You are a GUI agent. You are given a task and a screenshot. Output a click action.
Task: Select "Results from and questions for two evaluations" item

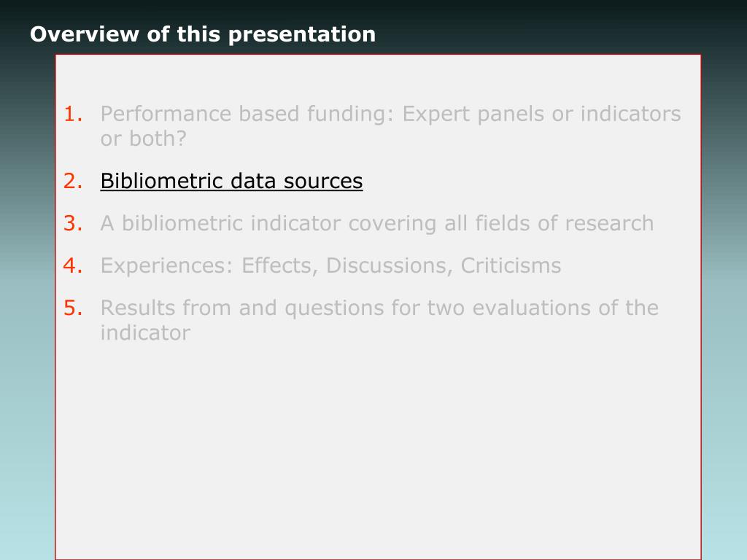379,320
